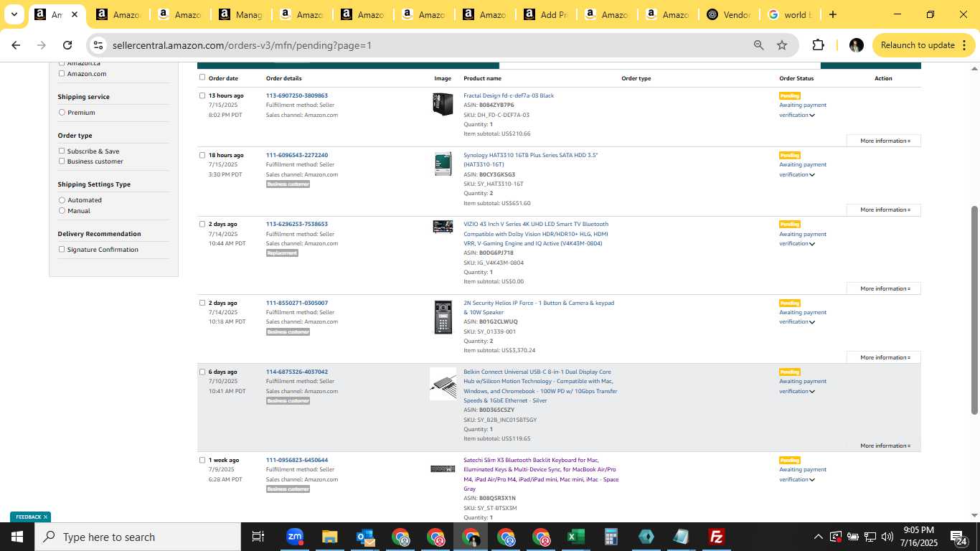Check the Business customer filter
Viewport: 980px width, 551px height.
coord(62,161)
